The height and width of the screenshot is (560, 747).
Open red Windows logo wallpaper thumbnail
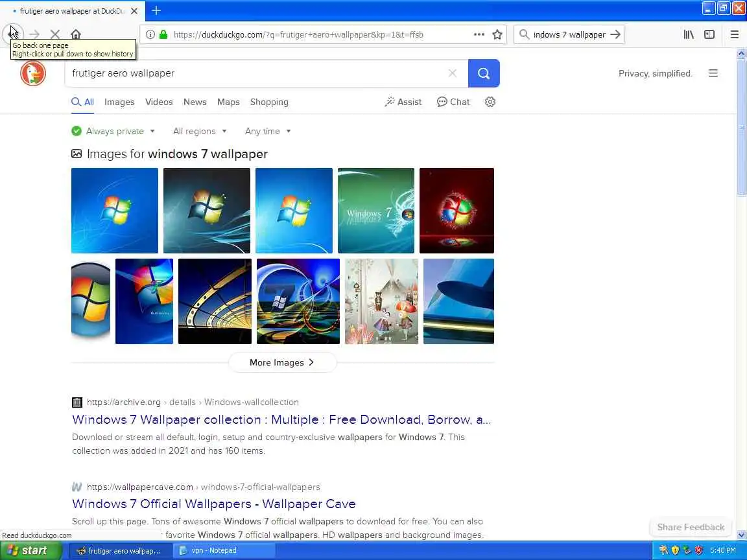point(457,211)
